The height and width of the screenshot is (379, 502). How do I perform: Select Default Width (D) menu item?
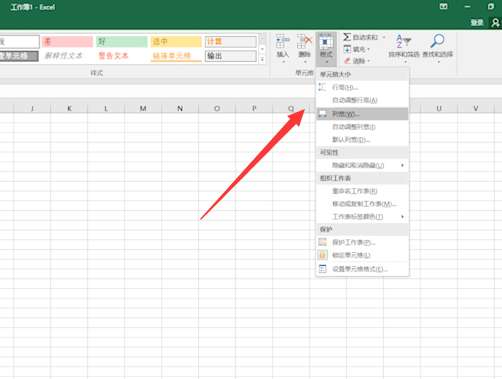[x=362, y=140]
